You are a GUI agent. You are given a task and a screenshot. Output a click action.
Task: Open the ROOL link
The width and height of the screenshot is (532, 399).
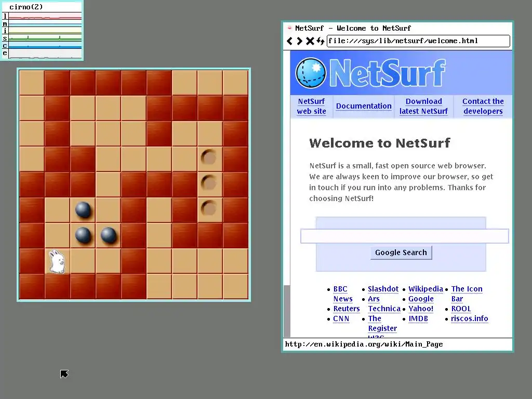coord(461,309)
